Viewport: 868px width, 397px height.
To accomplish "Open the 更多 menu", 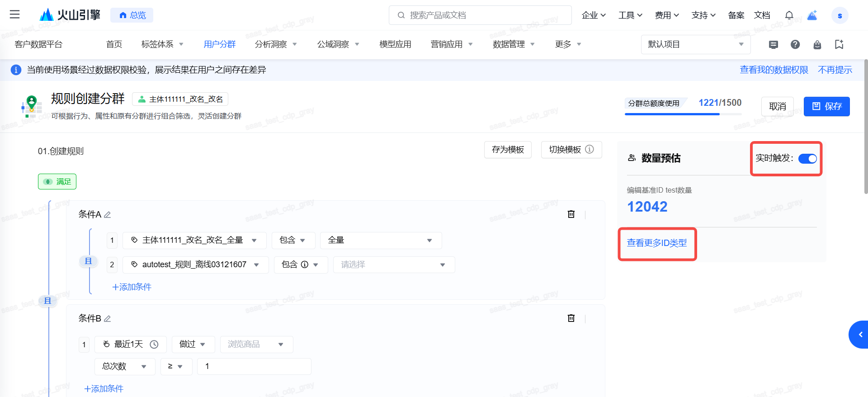I will 568,44.
